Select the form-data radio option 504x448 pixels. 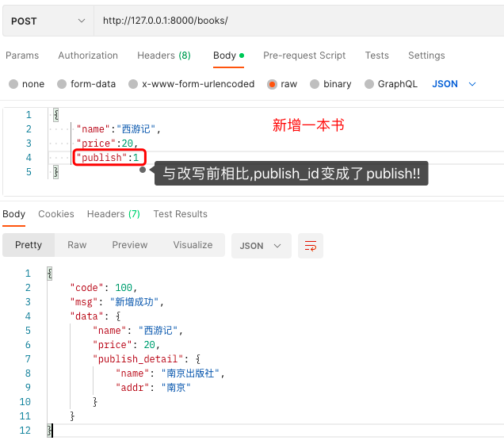[61, 84]
